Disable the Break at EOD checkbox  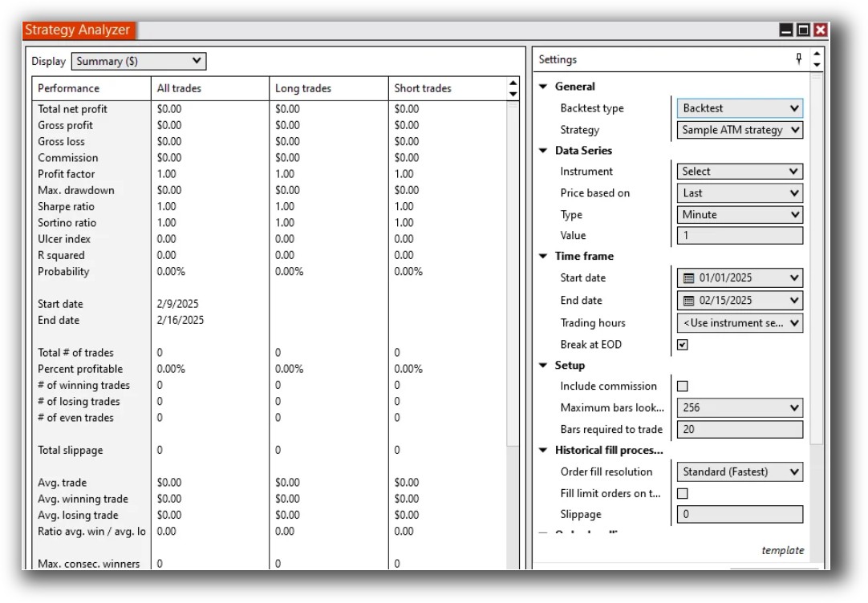tap(681, 345)
